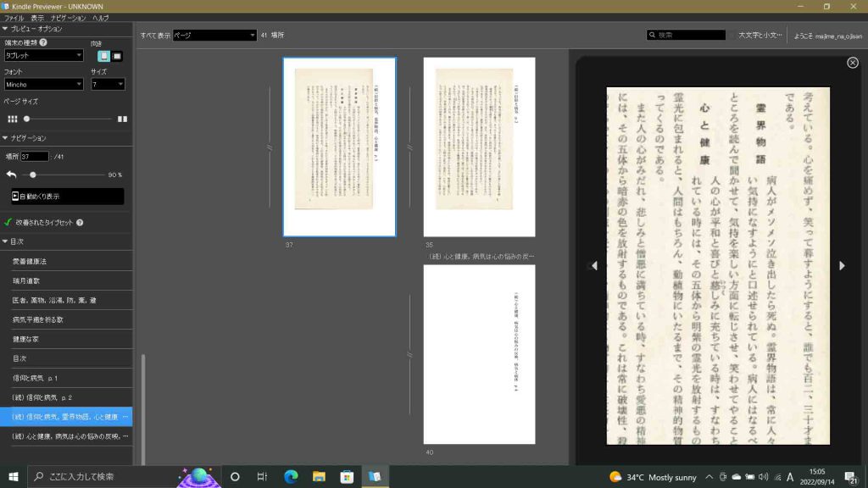The width and height of the screenshot is (868, 488).
Task: Open the ファイル menu
Action: coord(14,19)
